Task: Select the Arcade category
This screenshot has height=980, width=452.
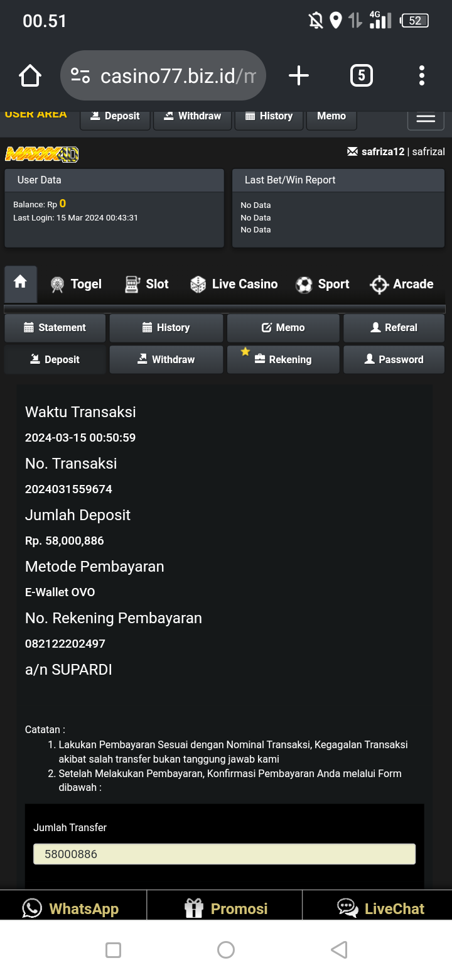Action: click(x=402, y=285)
